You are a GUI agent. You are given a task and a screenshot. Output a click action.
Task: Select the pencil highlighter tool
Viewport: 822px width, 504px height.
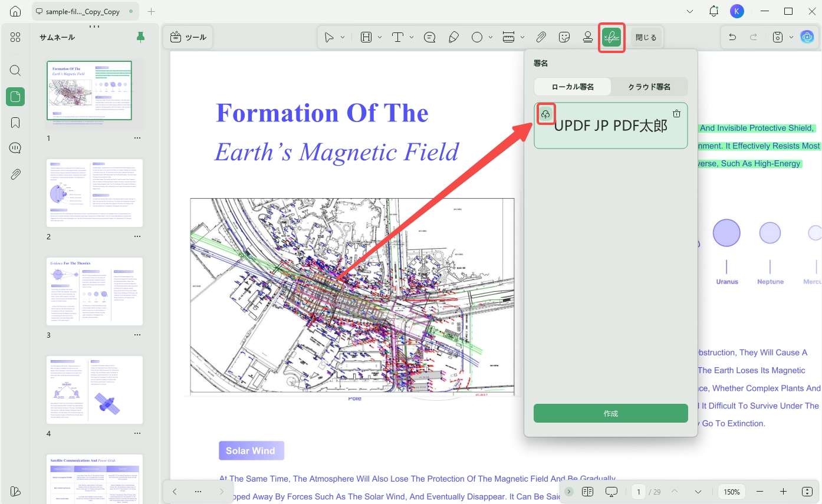(x=453, y=37)
